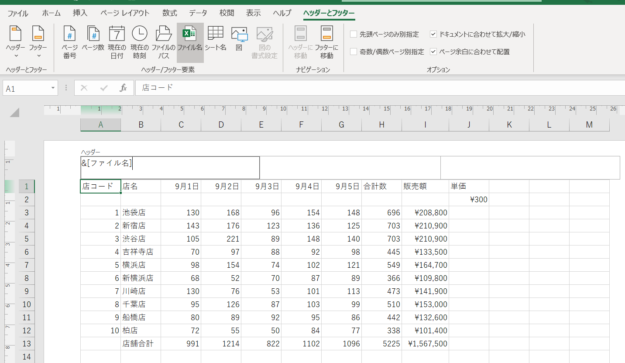Insert 現在の時刻 element

(x=140, y=42)
